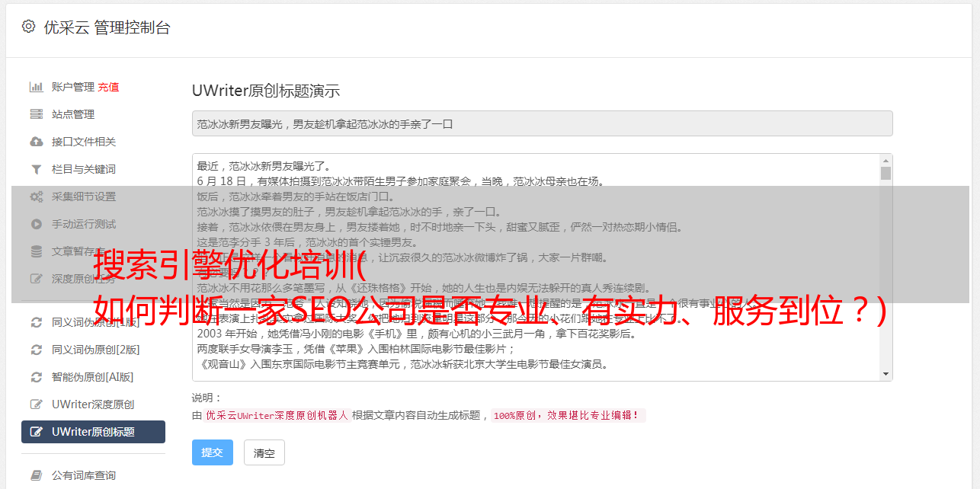Click the 清空 clear button
Viewport: 980px width, 489px height.
pos(264,452)
